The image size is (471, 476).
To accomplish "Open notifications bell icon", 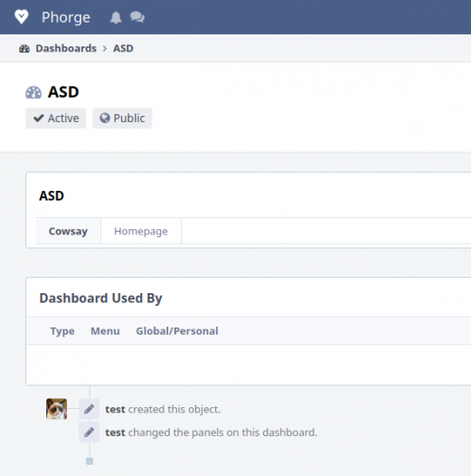I will 116,17.
